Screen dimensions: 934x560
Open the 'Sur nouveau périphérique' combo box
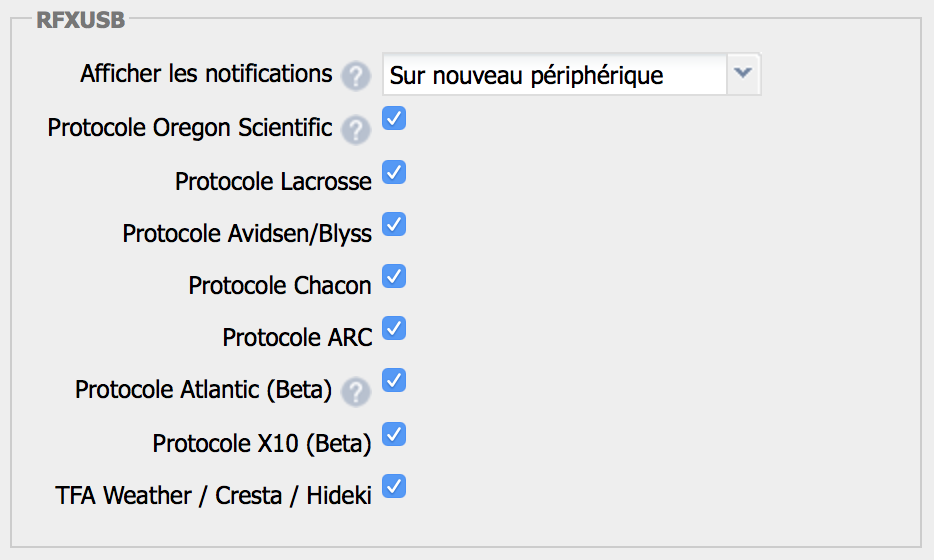point(571,74)
